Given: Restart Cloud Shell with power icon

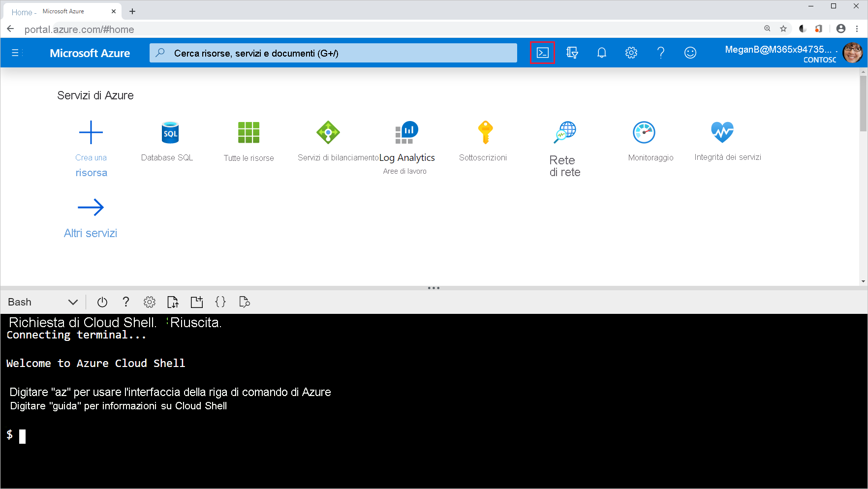Looking at the screenshot, I should tap(102, 302).
